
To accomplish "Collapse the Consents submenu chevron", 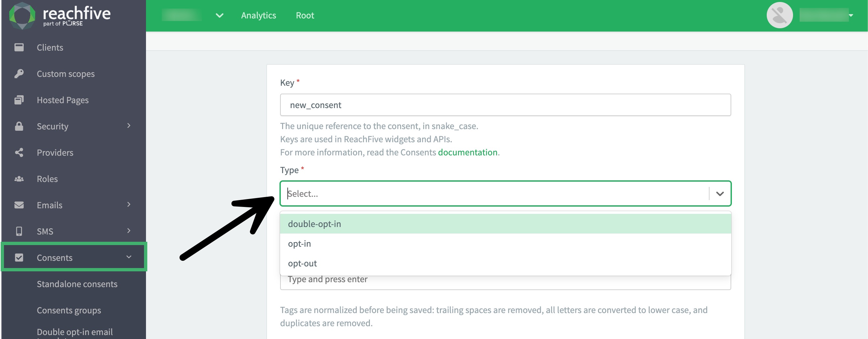I will pyautogui.click(x=129, y=257).
